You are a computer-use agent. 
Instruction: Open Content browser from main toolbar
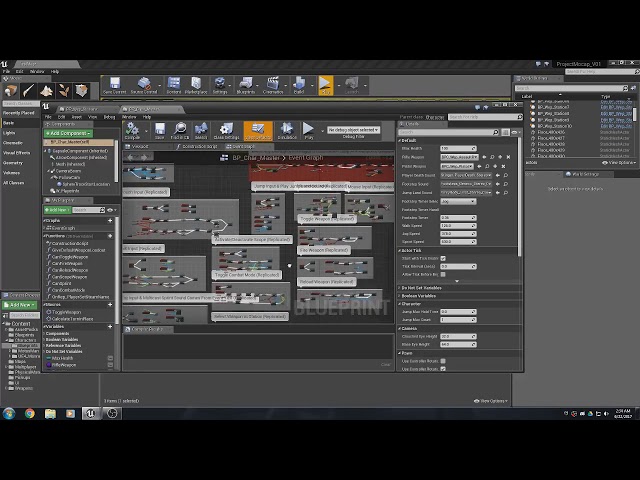(174, 86)
